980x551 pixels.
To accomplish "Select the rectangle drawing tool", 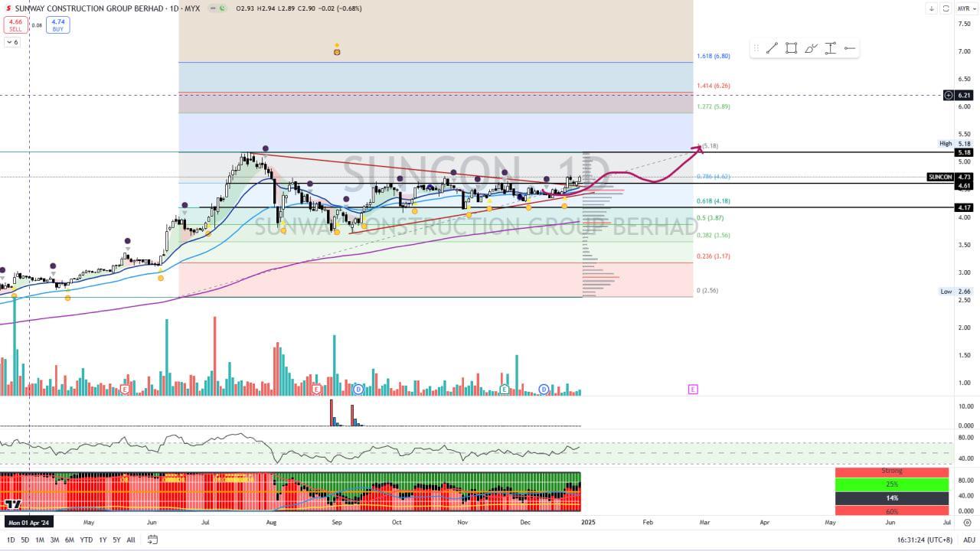I will (791, 48).
